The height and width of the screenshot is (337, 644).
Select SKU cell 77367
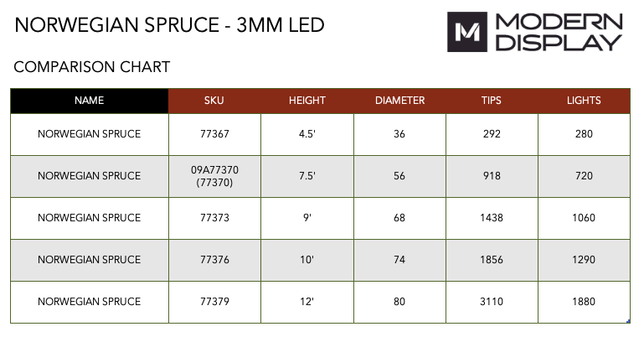pos(214,134)
